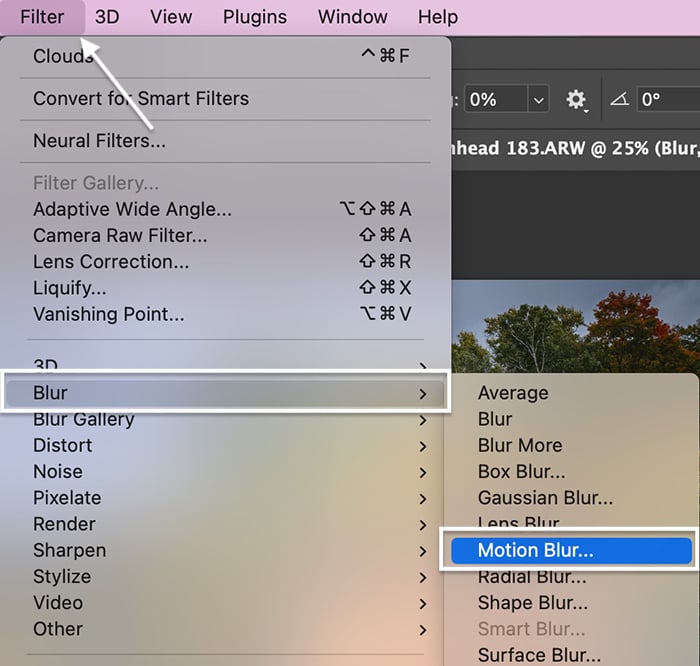Expand the Stylize submenu
The height and width of the screenshot is (666, 700).
(225, 577)
